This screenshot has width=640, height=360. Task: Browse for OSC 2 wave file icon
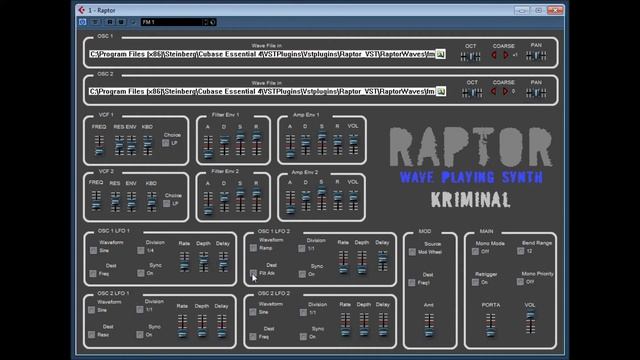(441, 91)
